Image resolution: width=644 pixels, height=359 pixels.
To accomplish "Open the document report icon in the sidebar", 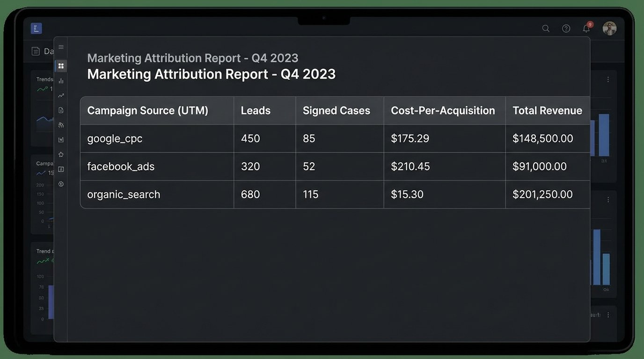I will pos(61,110).
